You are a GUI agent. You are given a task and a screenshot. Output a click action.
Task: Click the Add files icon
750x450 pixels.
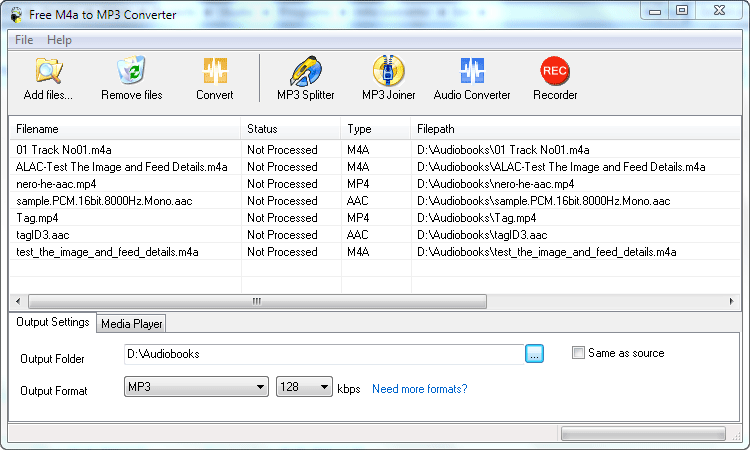pos(48,72)
